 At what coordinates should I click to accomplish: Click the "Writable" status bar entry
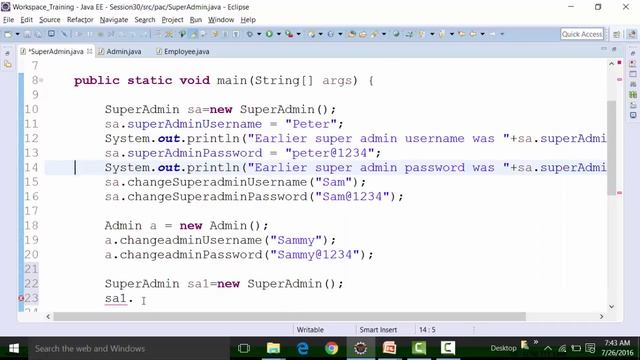(x=310, y=330)
